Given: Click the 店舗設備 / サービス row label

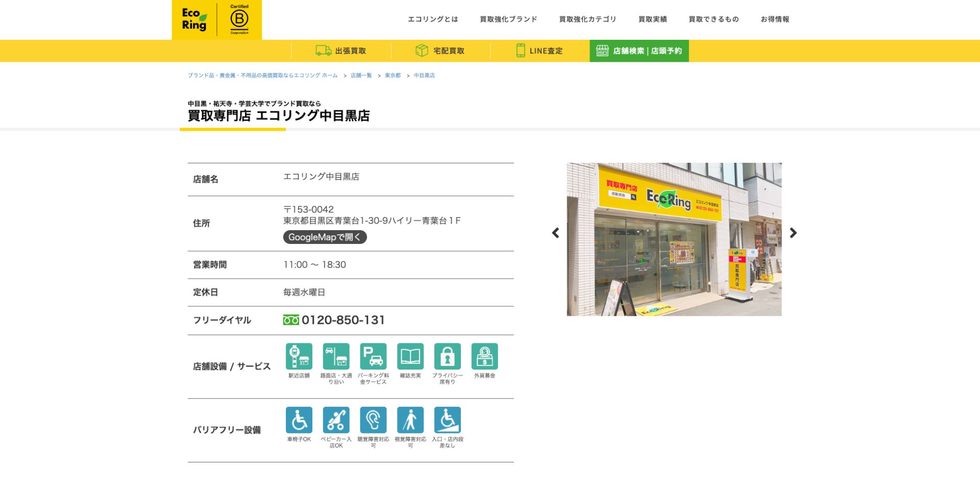Looking at the screenshot, I should click(232, 366).
